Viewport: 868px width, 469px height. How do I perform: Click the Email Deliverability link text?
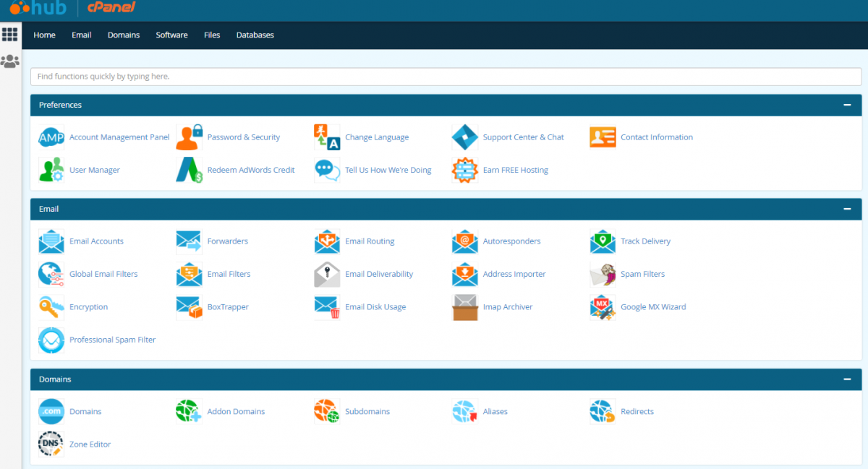(x=379, y=275)
